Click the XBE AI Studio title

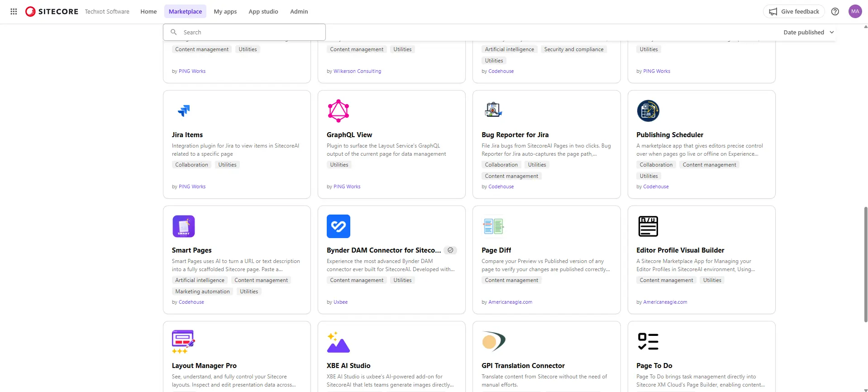tap(348, 366)
